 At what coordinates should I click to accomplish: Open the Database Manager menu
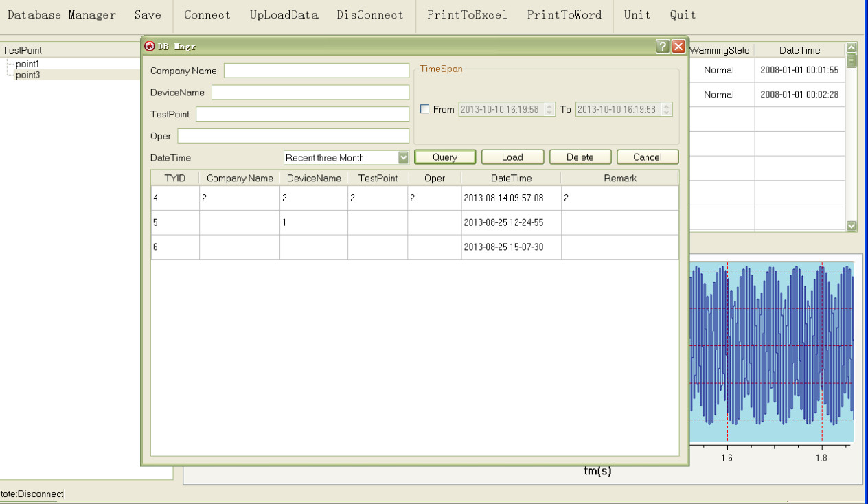click(61, 15)
